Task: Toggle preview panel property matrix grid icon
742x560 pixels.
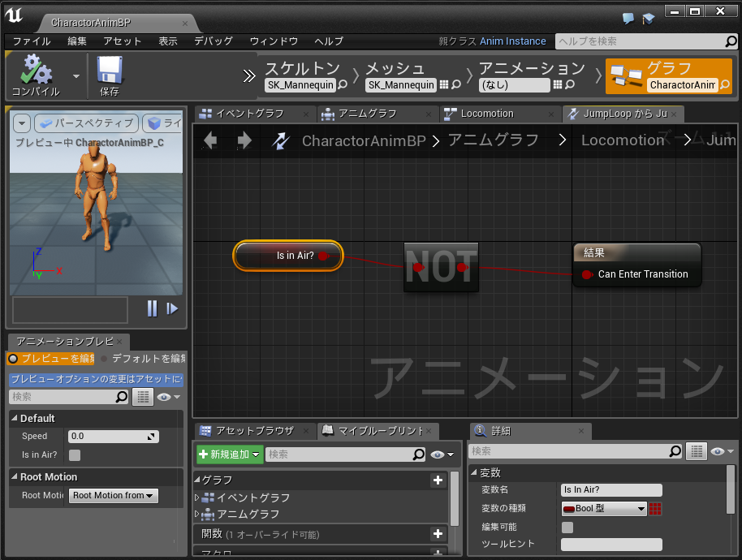Action: [x=143, y=397]
